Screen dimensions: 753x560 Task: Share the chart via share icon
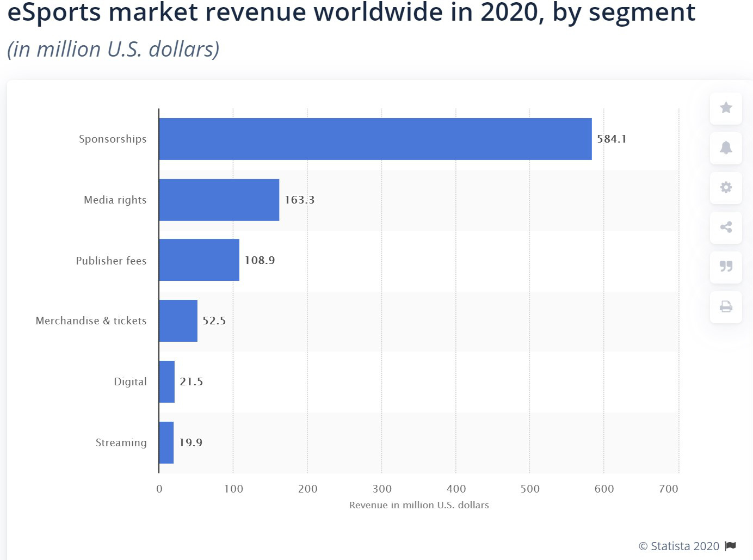pos(726,227)
